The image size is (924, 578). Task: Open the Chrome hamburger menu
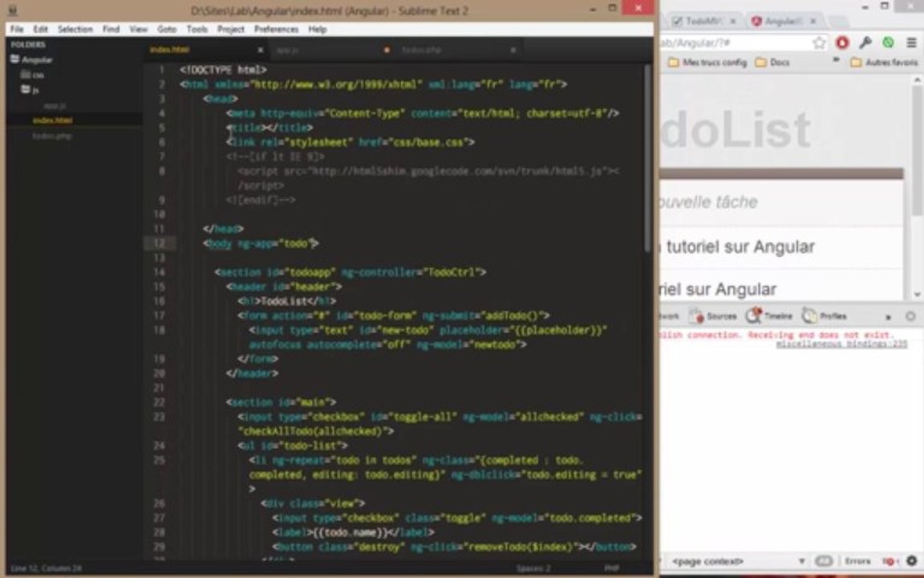pos(911,43)
